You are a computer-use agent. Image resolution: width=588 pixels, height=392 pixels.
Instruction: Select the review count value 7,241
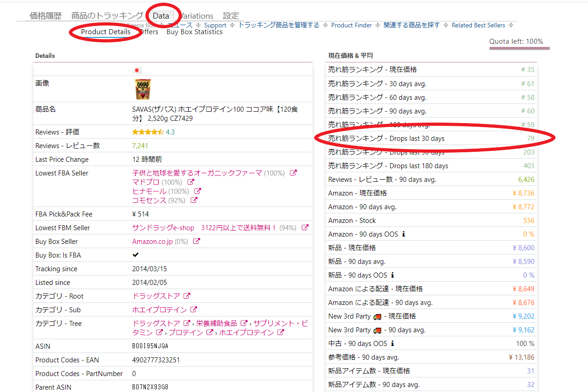point(140,145)
